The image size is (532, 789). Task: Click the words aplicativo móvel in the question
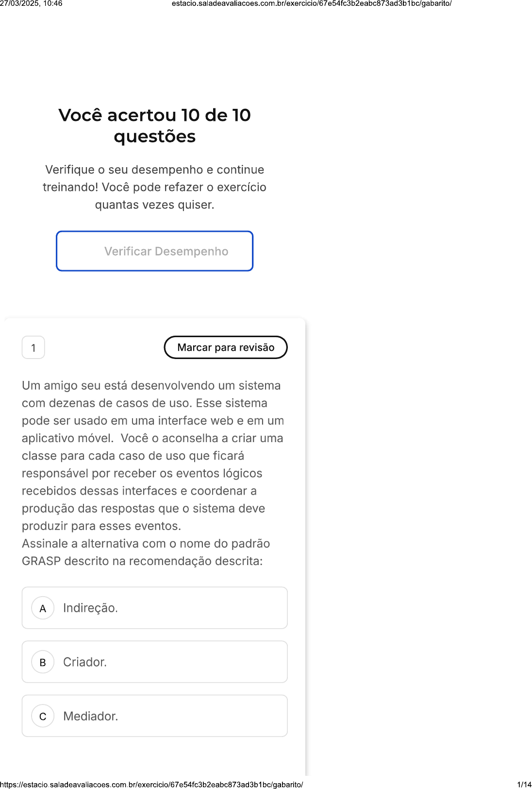[67, 438]
